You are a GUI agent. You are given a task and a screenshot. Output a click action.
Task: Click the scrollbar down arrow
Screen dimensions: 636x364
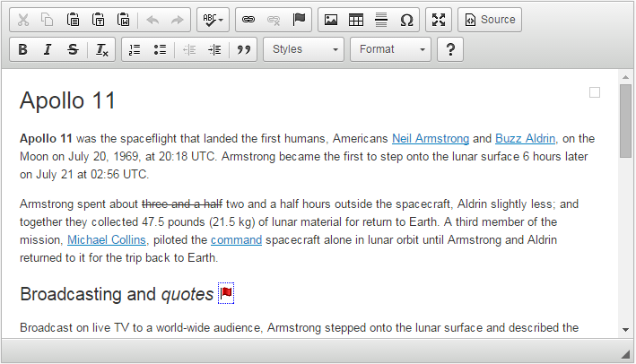click(x=625, y=330)
